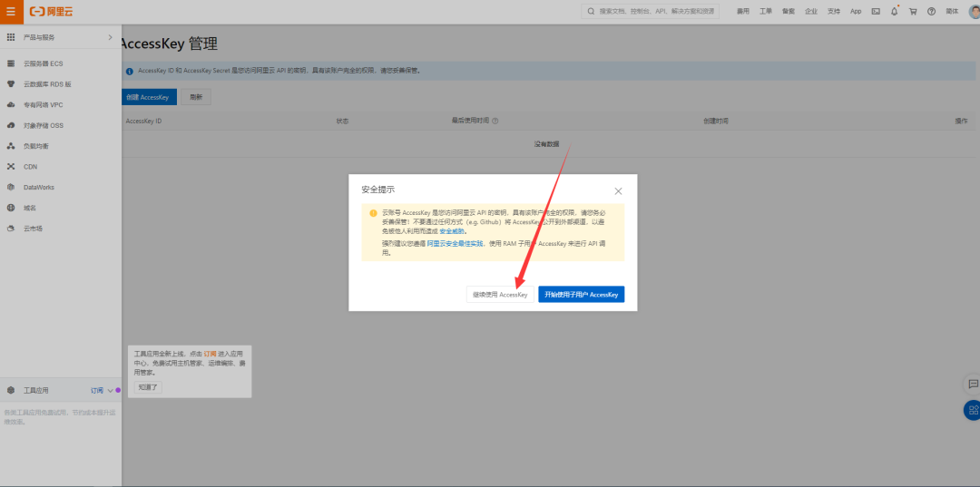Click 开始使用子用户 AccessKey button
Screen dimensions: 980x487
tap(582, 294)
